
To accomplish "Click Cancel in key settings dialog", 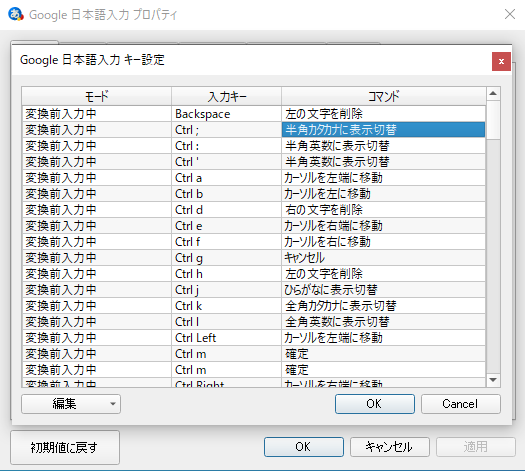I will (x=461, y=404).
